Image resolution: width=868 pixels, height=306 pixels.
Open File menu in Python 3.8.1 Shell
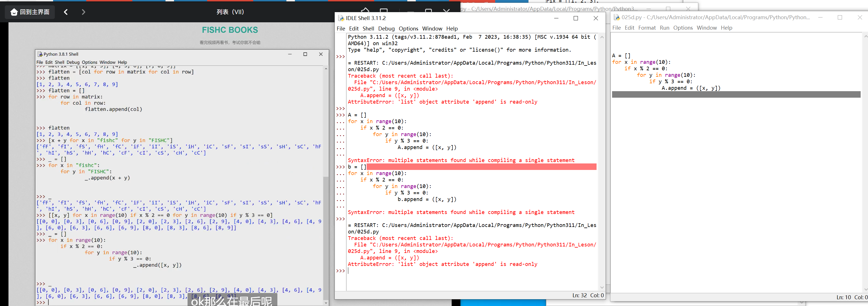40,62
